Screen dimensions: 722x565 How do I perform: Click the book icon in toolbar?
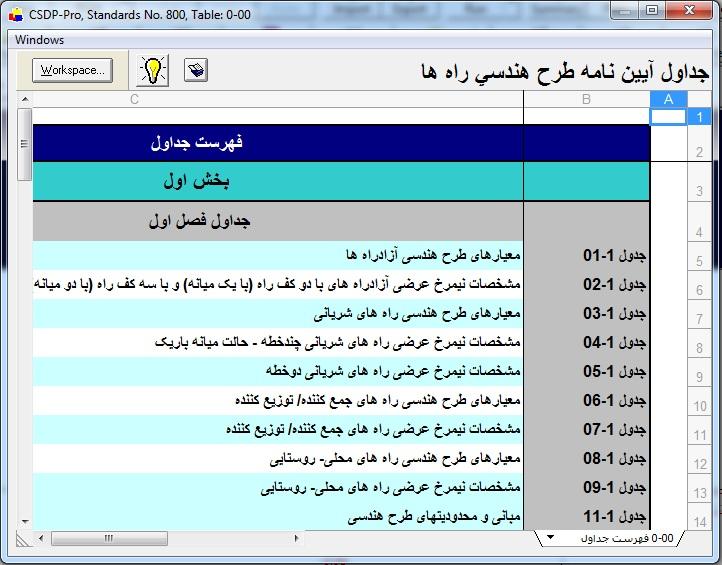[x=196, y=70]
